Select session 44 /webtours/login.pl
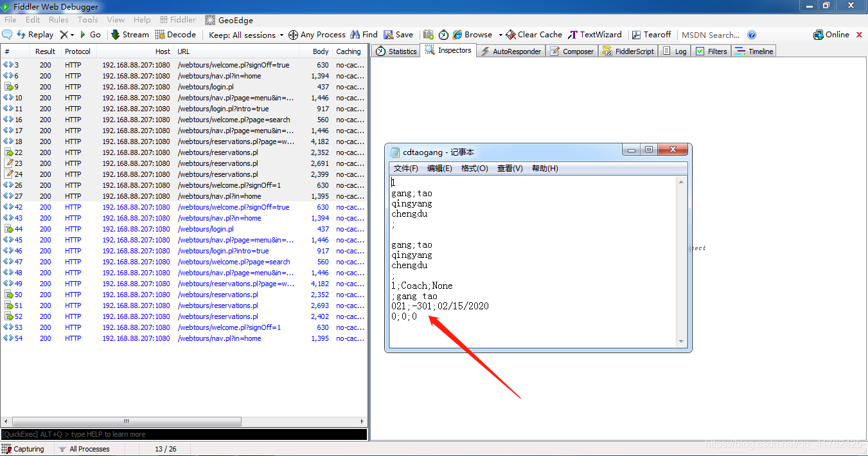This screenshot has height=456, width=868. point(184,229)
